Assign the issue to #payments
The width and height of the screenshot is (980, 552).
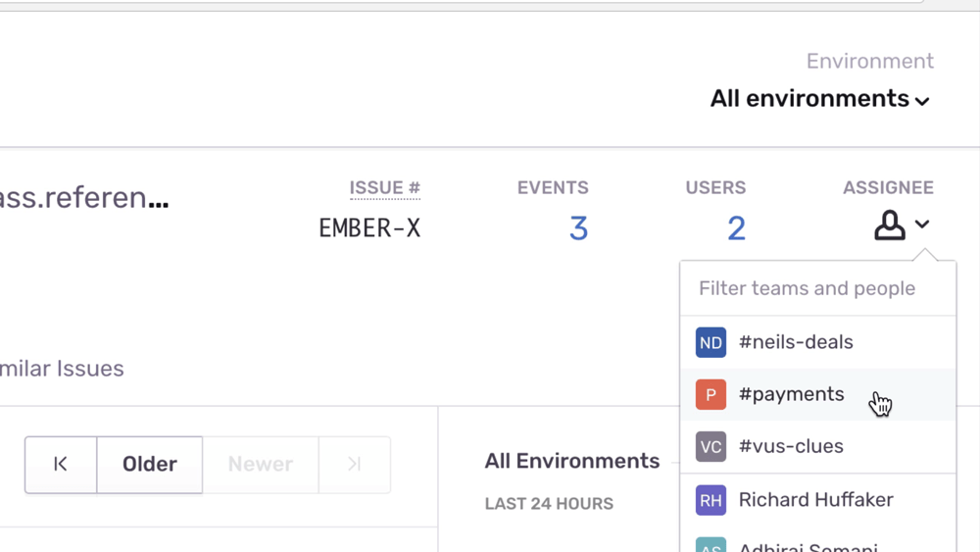click(791, 394)
